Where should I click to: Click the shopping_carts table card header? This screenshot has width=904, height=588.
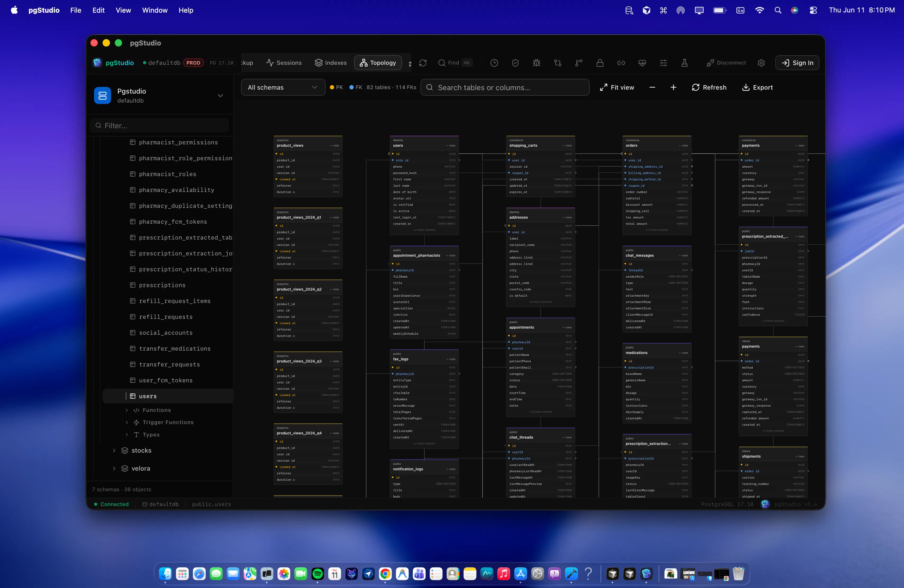[540, 143]
